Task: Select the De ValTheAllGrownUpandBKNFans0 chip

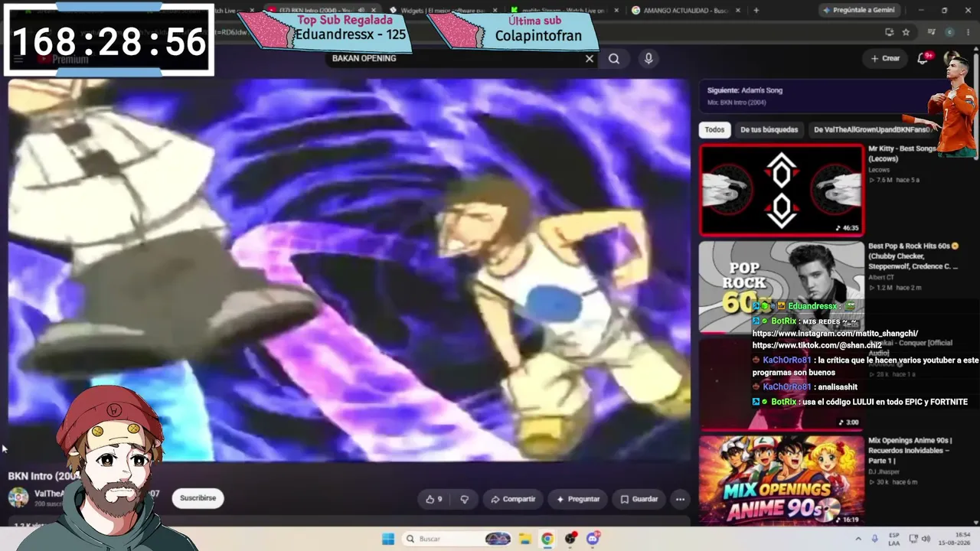Action: coord(871,129)
